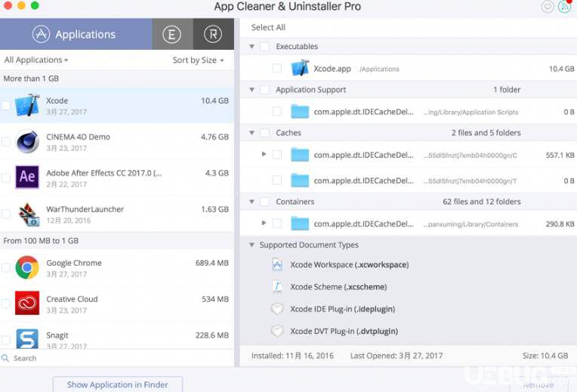Check the Caches group checkbox
The image size is (577, 392).
click(x=264, y=132)
